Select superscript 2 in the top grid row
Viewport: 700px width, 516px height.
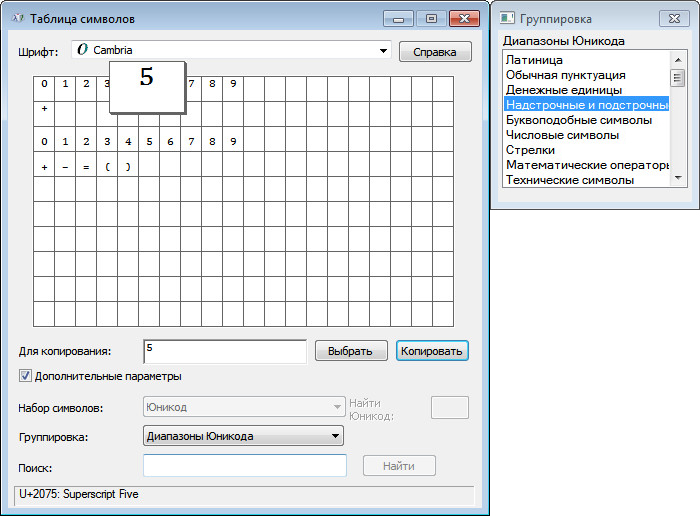click(86, 88)
